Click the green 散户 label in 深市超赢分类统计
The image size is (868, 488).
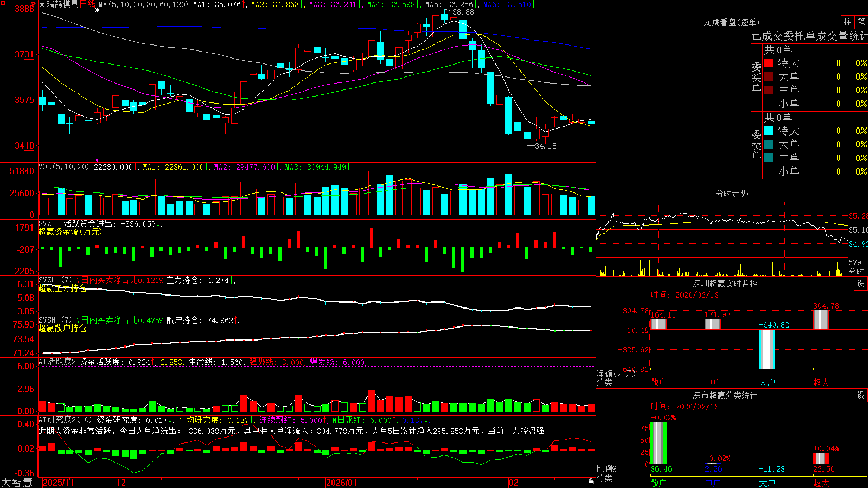point(658,483)
